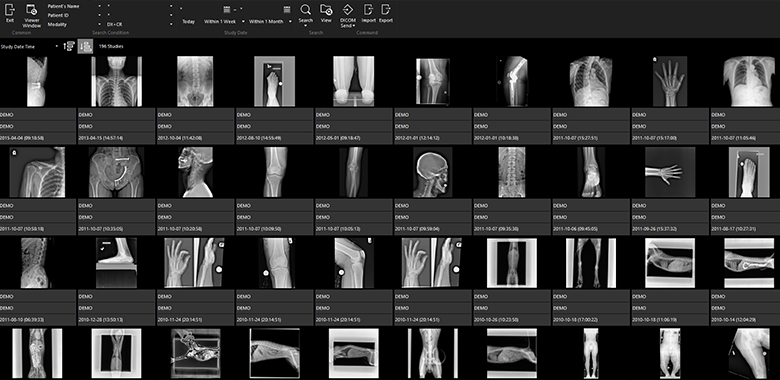Filter studies to Today
Image resolution: width=780 pixels, height=380 pixels.
click(189, 21)
